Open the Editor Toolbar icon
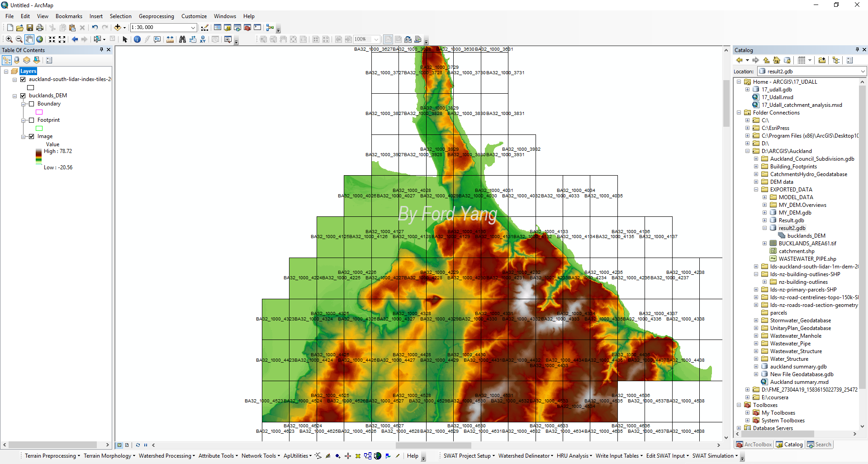Image resolution: width=868 pixels, height=464 pixels. pyautogui.click(x=205, y=28)
